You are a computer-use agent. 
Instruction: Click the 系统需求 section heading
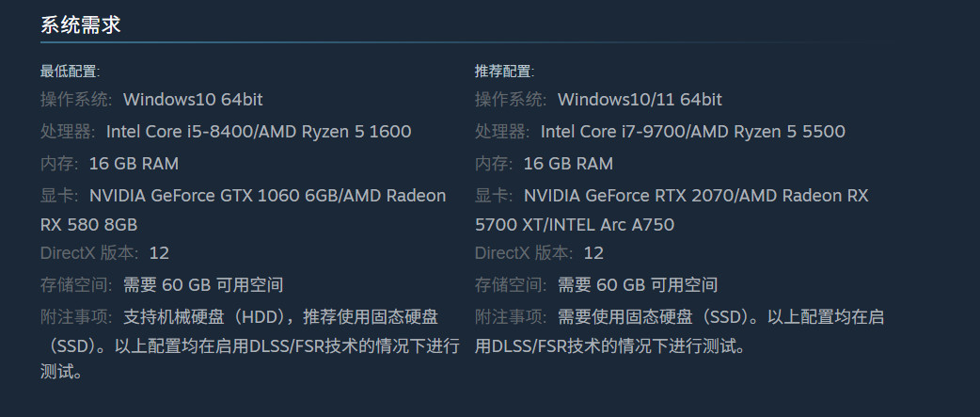click(80, 25)
